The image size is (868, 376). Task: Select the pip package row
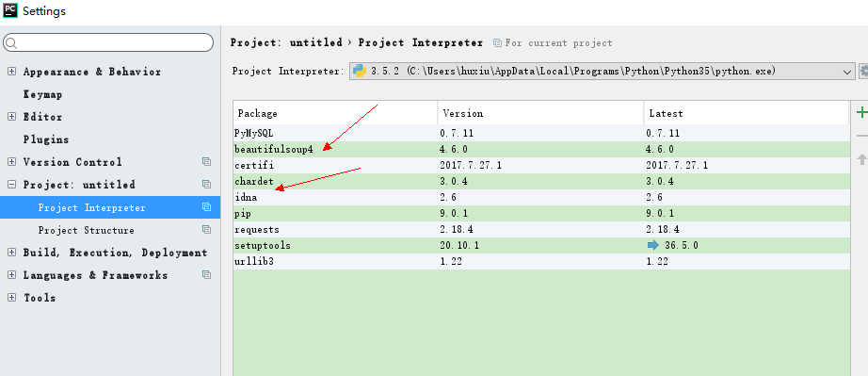point(541,213)
